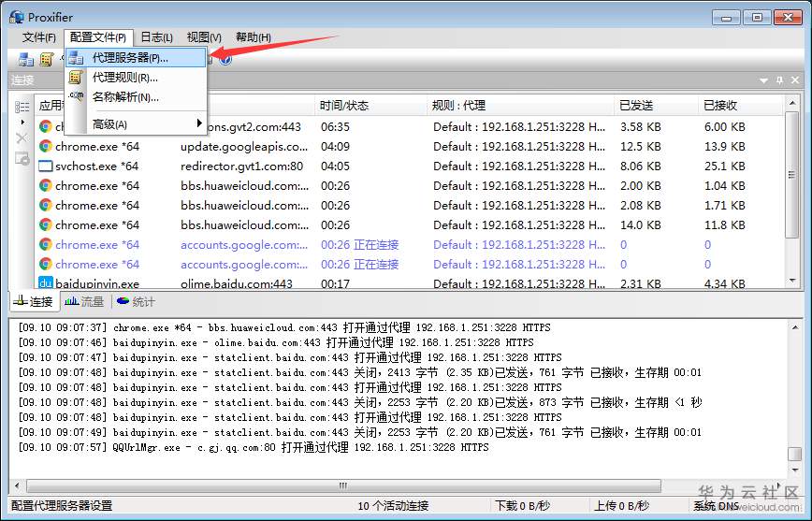The width and height of the screenshot is (812, 521).
Task: Click the small arrow in the connections sidebar
Action: [x=22, y=123]
